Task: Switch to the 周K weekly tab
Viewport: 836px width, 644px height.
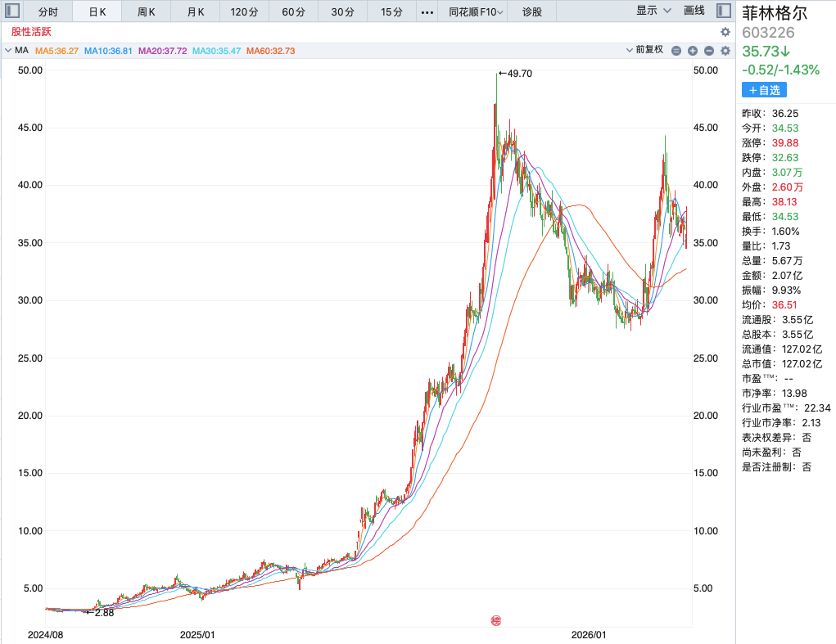Action: 147,11
